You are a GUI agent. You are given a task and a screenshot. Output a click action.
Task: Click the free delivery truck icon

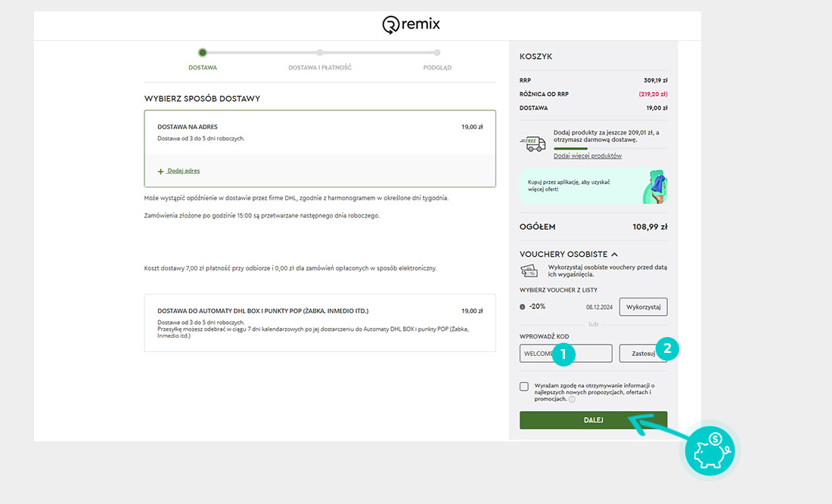[532, 143]
